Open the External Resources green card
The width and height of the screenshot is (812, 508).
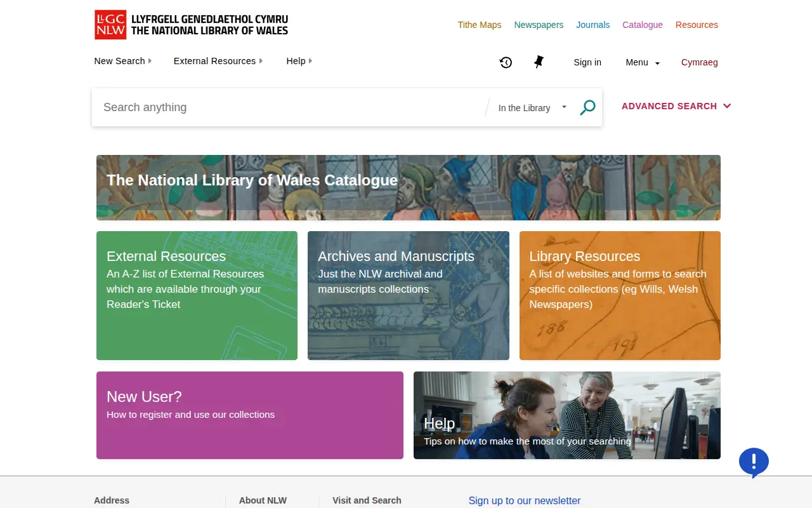[x=197, y=295]
